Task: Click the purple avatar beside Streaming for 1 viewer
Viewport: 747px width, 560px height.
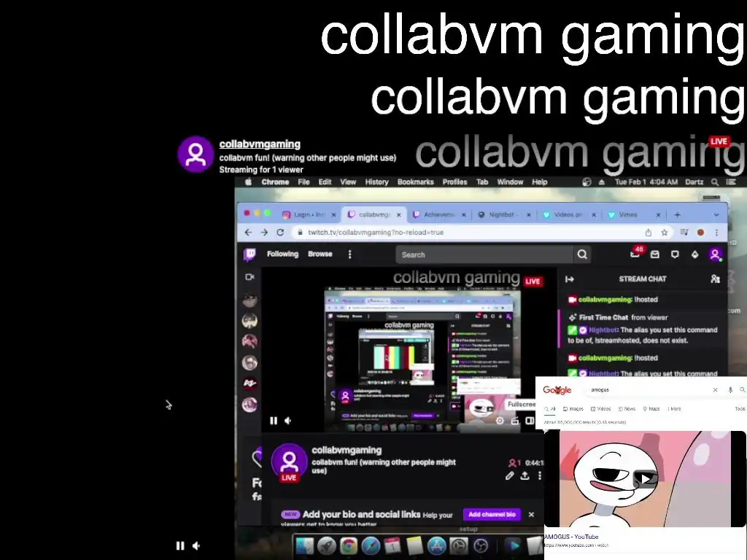Action: point(196,154)
